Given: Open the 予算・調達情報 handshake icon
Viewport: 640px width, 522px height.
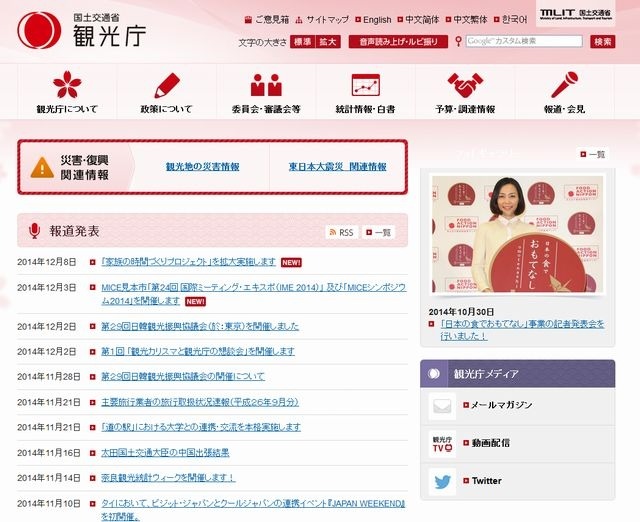Looking at the screenshot, I should [x=465, y=85].
